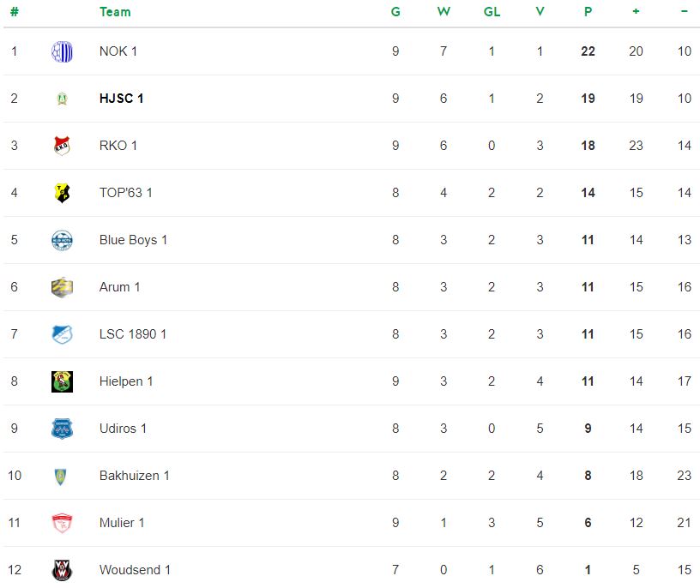Click the Arum 1 club logo
The image size is (700, 588).
(x=62, y=287)
